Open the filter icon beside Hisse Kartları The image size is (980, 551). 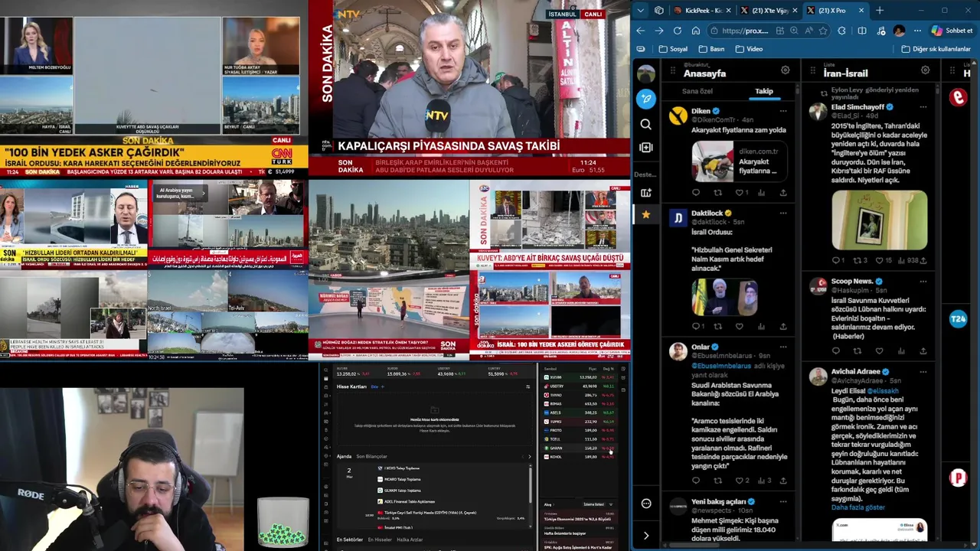(x=528, y=386)
